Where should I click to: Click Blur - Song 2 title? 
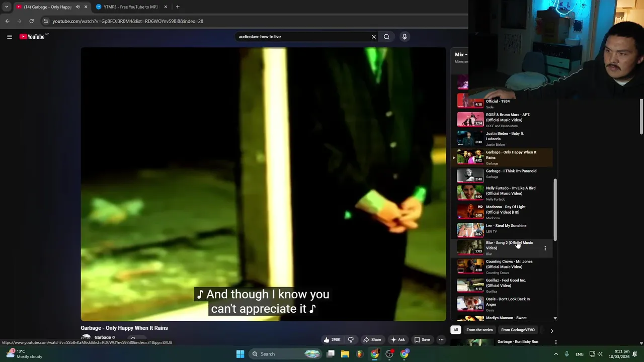click(509, 245)
